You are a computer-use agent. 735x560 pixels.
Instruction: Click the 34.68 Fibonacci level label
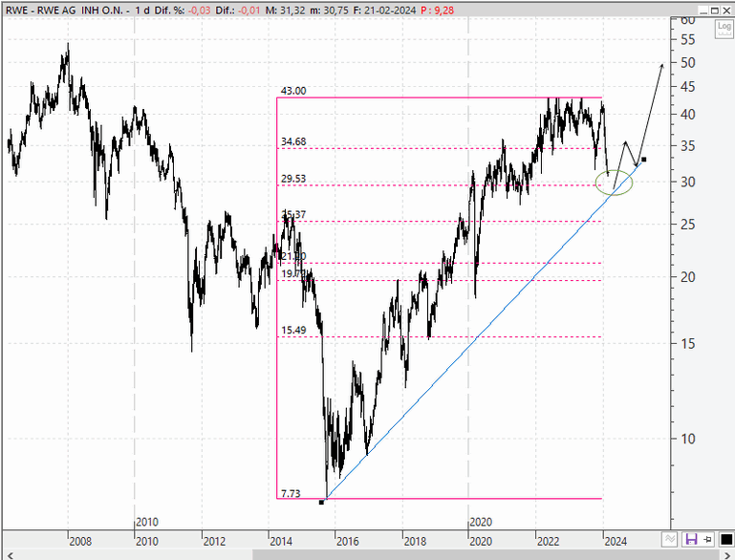(293, 141)
